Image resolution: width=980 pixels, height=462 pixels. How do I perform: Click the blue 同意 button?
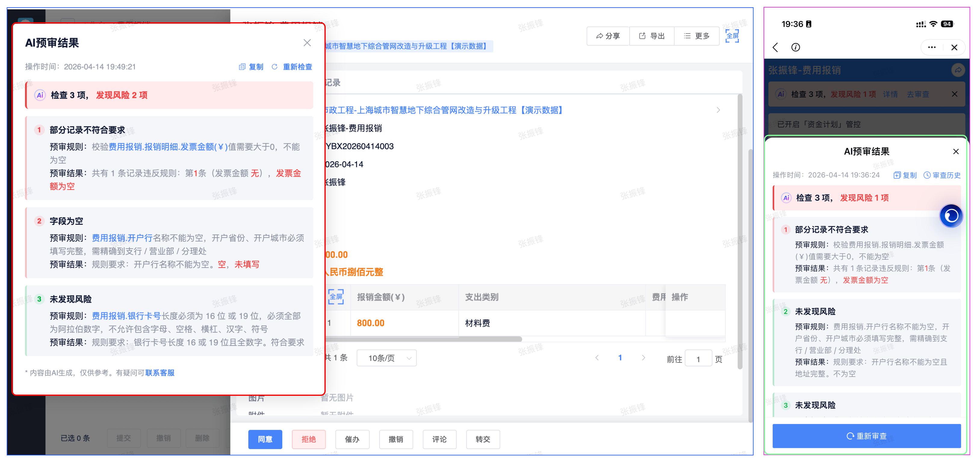point(265,439)
